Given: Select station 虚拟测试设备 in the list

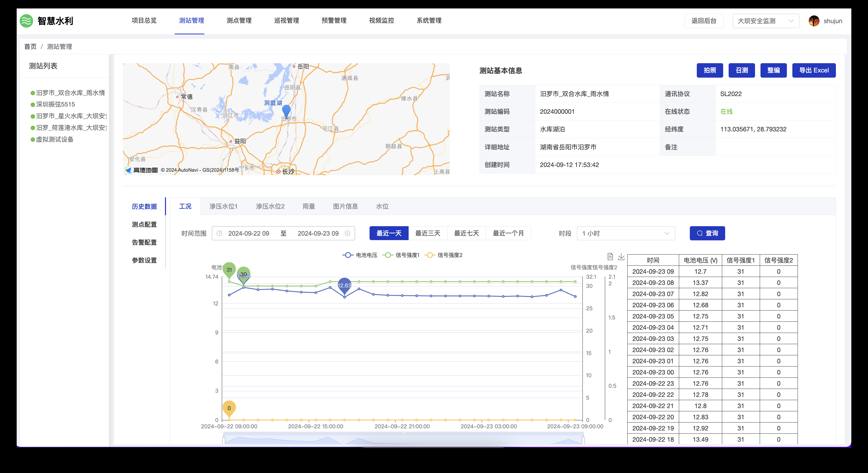Looking at the screenshot, I should pos(54,140).
